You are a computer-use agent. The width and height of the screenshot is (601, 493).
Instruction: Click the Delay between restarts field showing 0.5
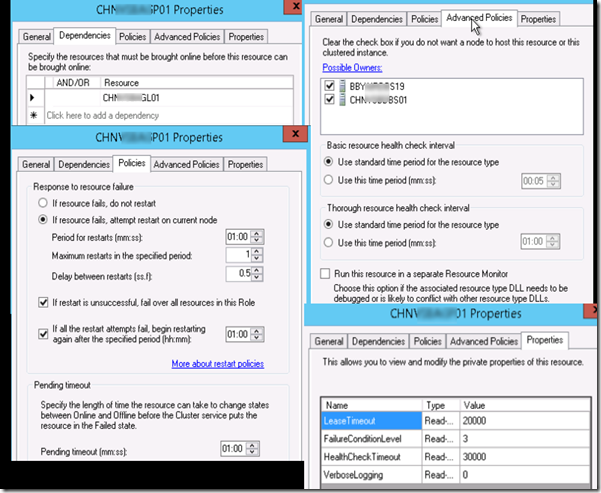point(238,274)
